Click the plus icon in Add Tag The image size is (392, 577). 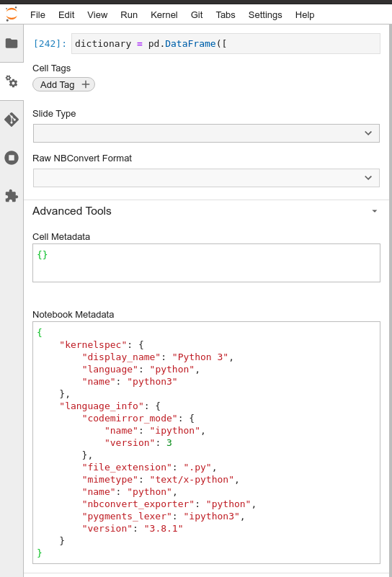pyautogui.click(x=86, y=84)
